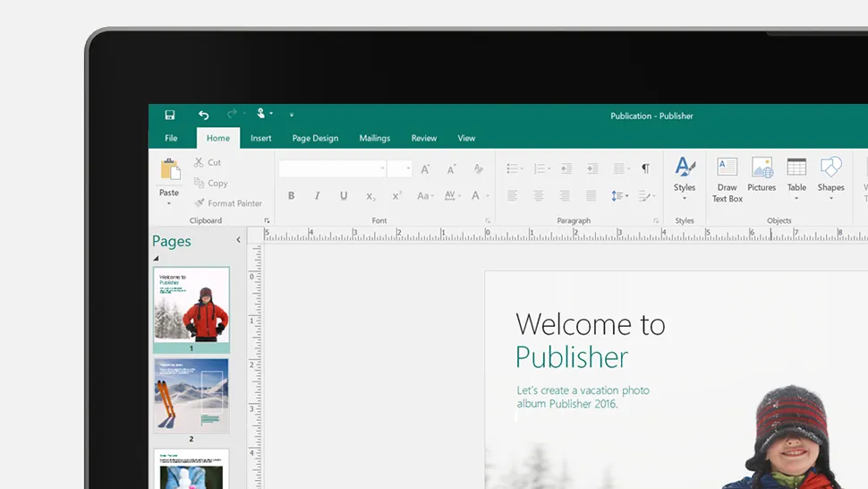
Task: Toggle Bold formatting
Action: (291, 195)
